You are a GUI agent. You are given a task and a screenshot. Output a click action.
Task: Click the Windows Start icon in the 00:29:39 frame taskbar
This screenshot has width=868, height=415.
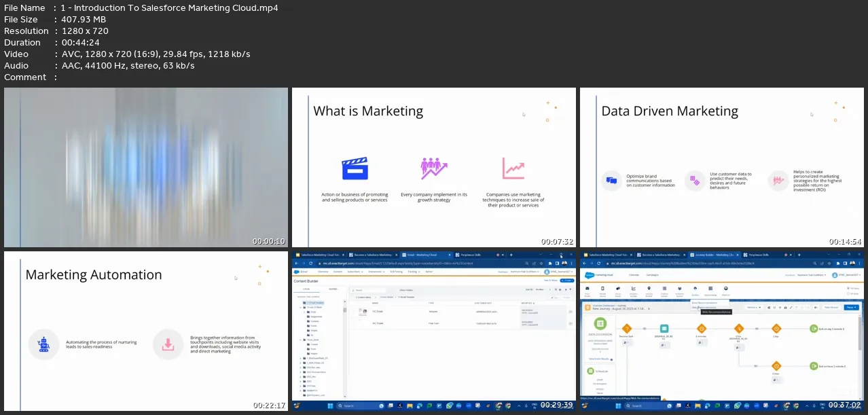click(x=330, y=405)
